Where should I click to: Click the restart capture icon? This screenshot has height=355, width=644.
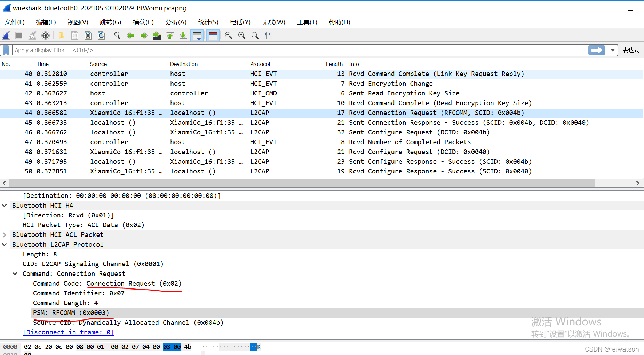[32, 36]
